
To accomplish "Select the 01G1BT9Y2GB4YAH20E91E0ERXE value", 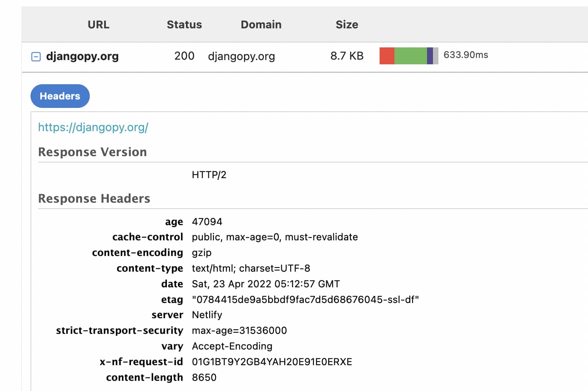I will pyautogui.click(x=272, y=362).
